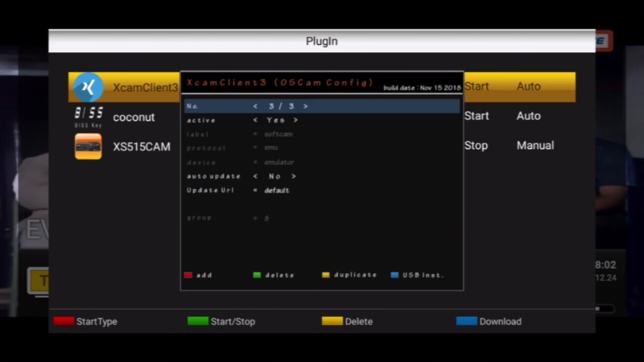Image resolution: width=644 pixels, height=362 pixels.
Task: Click the USB Inst. label
Action: pyautogui.click(x=423, y=275)
